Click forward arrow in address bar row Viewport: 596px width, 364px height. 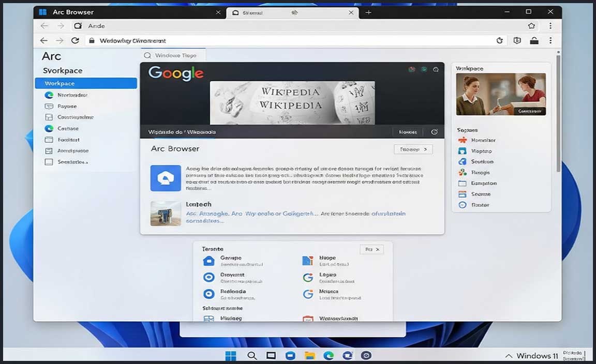coord(59,41)
